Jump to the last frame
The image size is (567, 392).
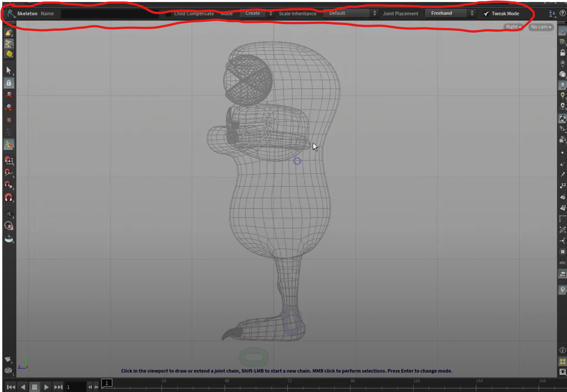point(58,387)
